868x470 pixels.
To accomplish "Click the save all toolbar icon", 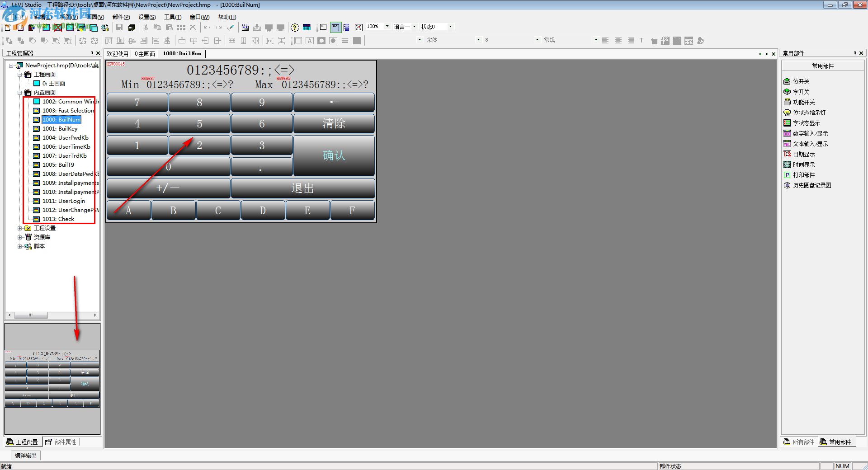I will coord(131,28).
